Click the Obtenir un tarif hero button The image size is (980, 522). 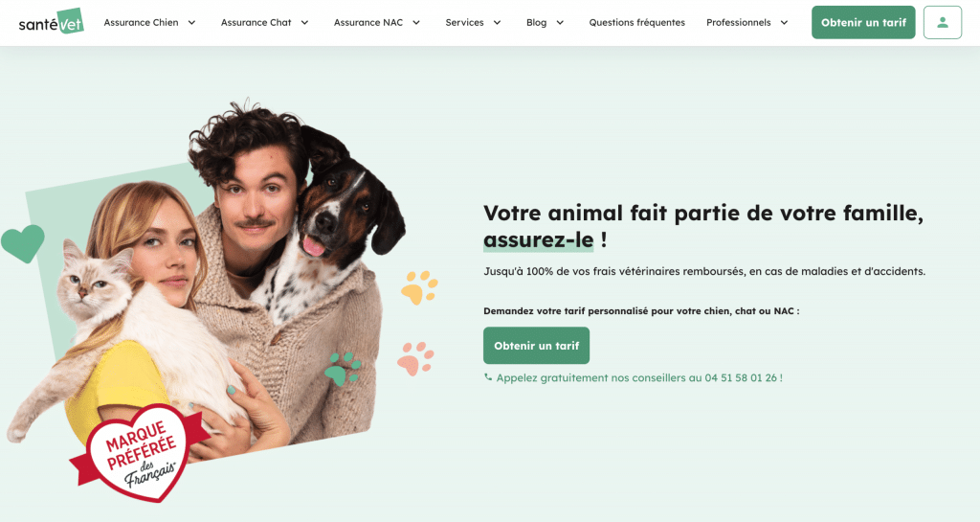click(536, 346)
